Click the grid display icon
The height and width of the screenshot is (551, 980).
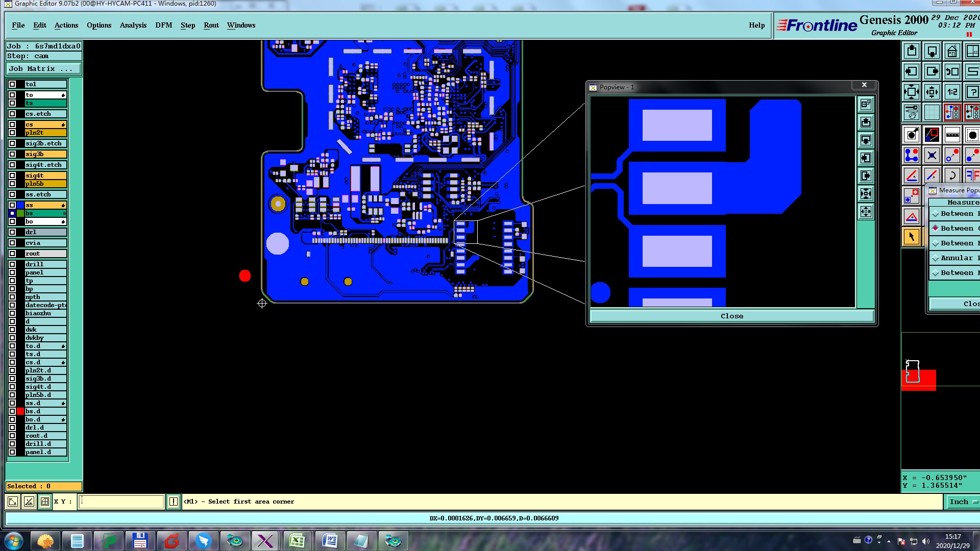(x=932, y=112)
